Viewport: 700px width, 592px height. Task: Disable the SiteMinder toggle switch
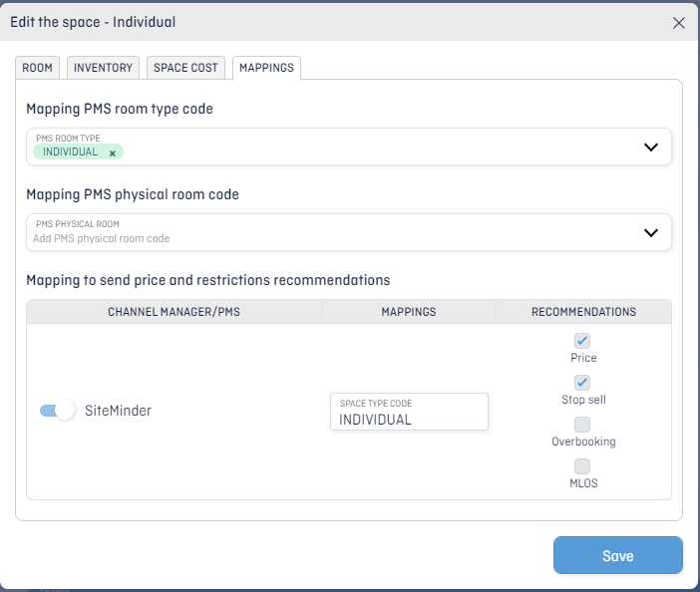pos(57,411)
